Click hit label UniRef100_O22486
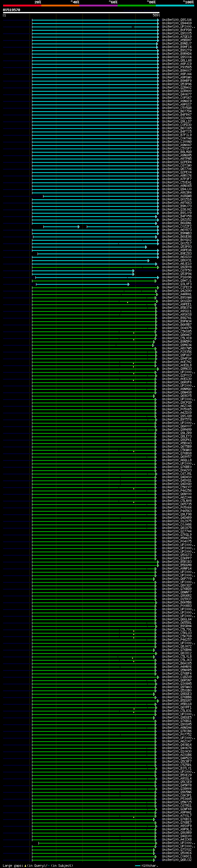197x868 pixels. point(177,118)
